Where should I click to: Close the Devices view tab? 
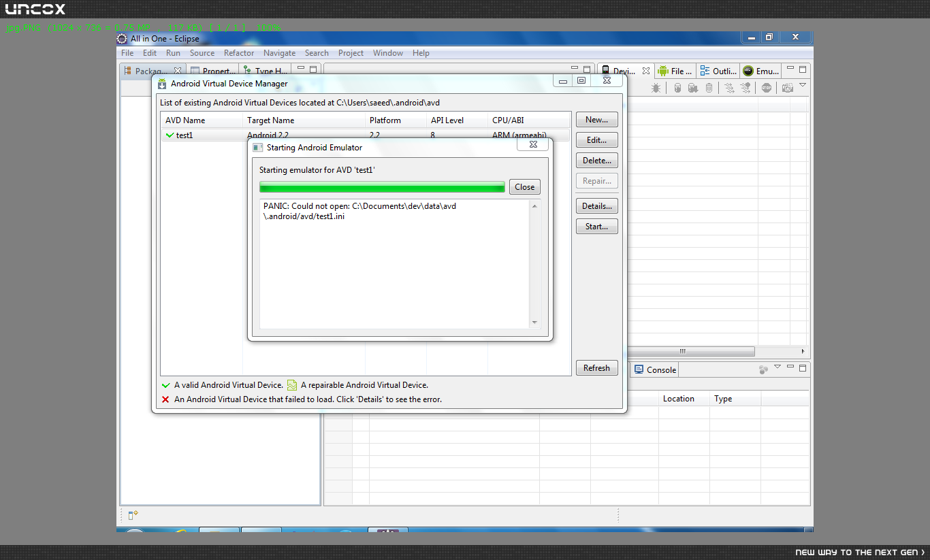click(x=646, y=71)
